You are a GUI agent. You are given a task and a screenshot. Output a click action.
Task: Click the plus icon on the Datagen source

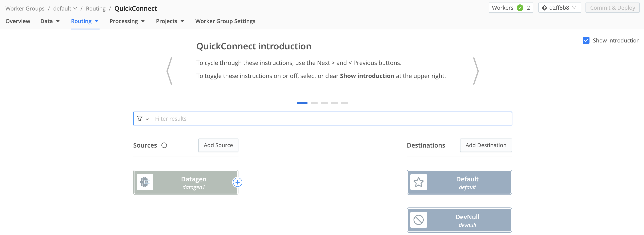coord(237,182)
